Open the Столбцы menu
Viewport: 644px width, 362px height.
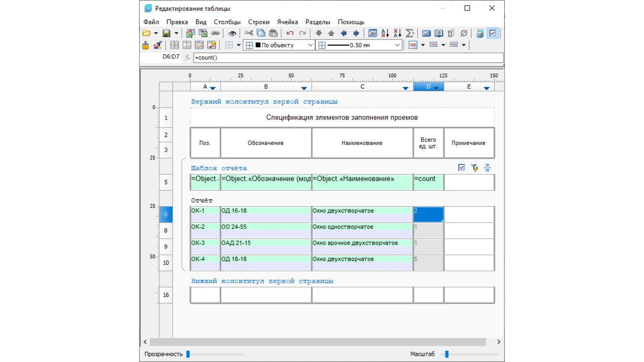[227, 22]
